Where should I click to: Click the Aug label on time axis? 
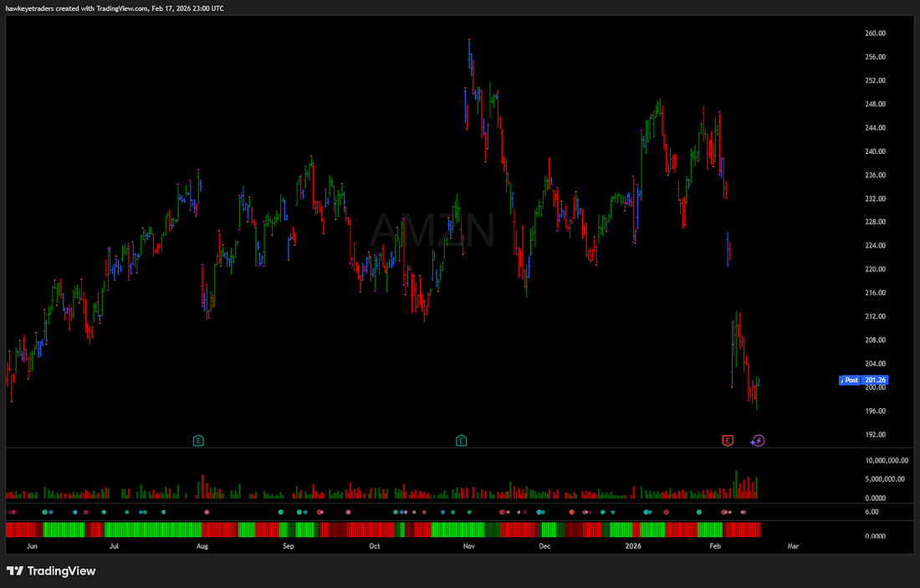202,545
